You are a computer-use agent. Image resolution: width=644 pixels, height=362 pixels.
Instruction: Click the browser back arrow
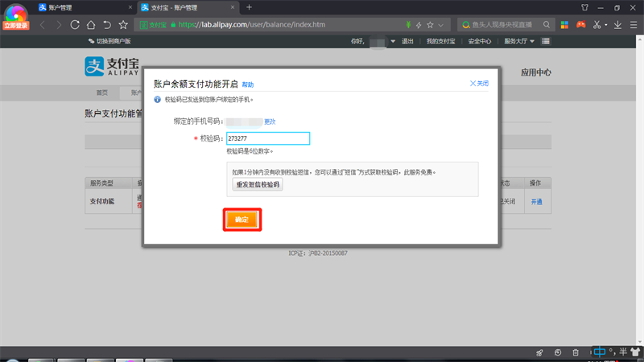(x=43, y=25)
